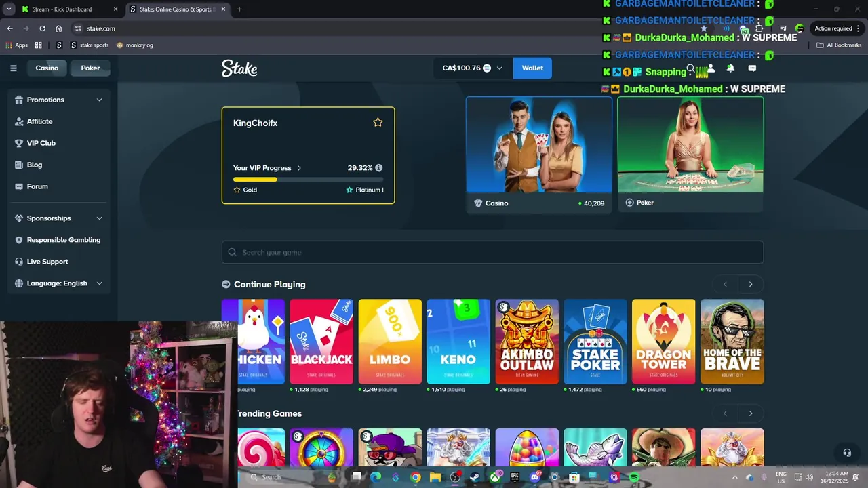Screen dimensions: 868x488
Task: Open the Language: English selector
Action: pyautogui.click(x=59, y=283)
